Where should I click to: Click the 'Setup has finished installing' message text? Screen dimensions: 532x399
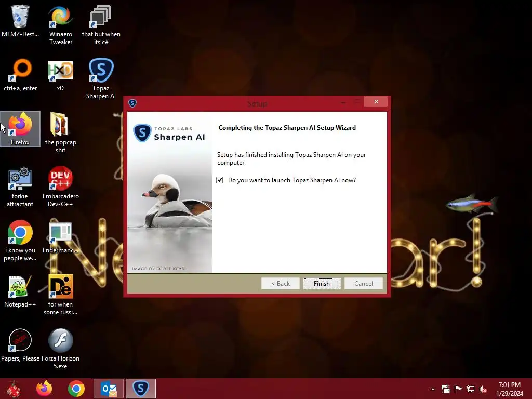(x=291, y=159)
